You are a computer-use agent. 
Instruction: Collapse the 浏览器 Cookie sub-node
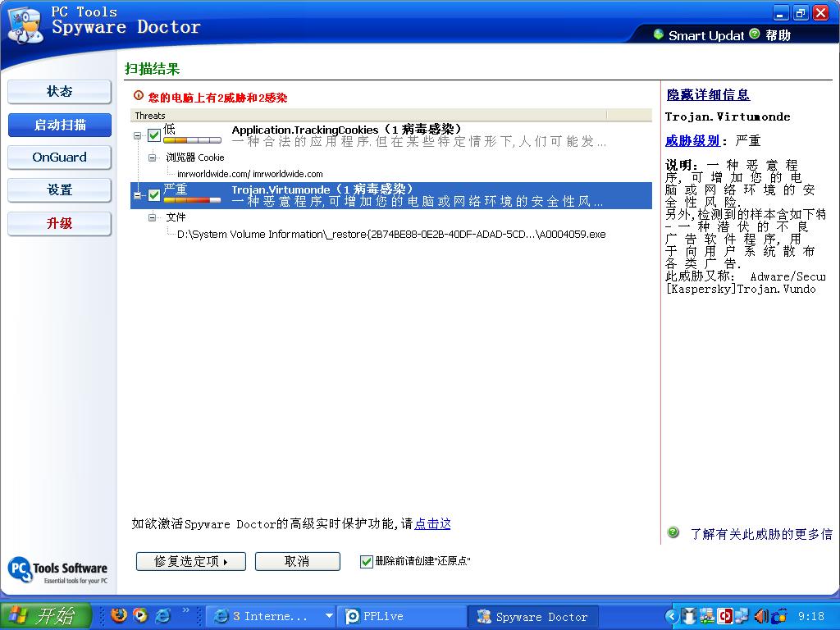point(153,157)
